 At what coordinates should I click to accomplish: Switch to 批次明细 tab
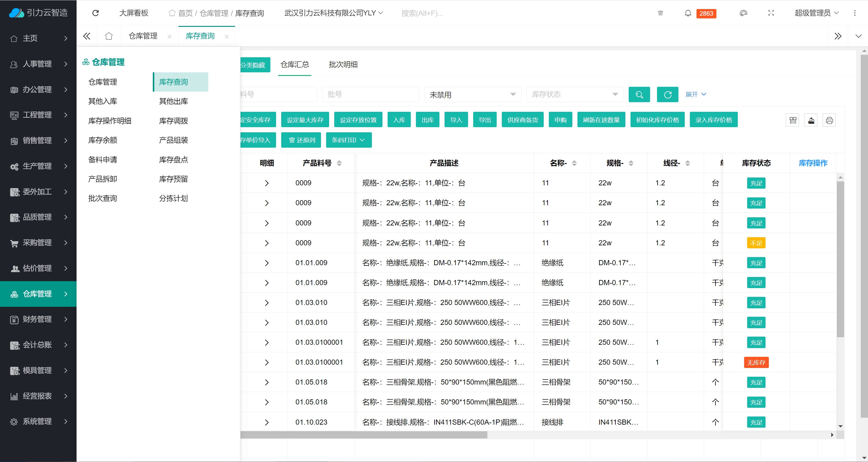click(343, 64)
